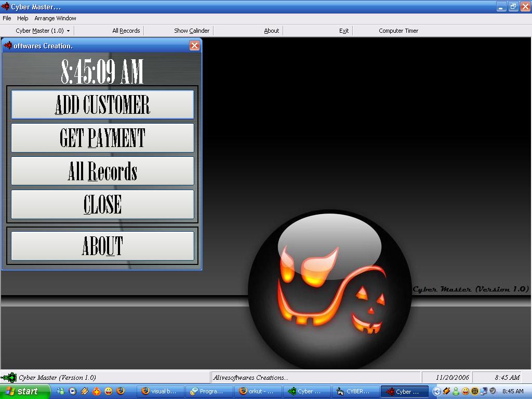Select About in the toolbar
The height and width of the screenshot is (399, 532).
pyautogui.click(x=272, y=31)
